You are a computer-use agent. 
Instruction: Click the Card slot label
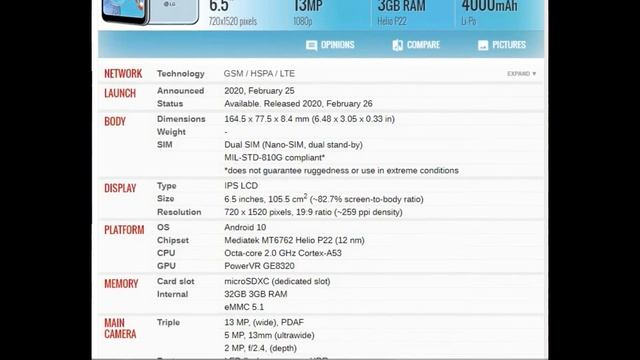pos(176,281)
